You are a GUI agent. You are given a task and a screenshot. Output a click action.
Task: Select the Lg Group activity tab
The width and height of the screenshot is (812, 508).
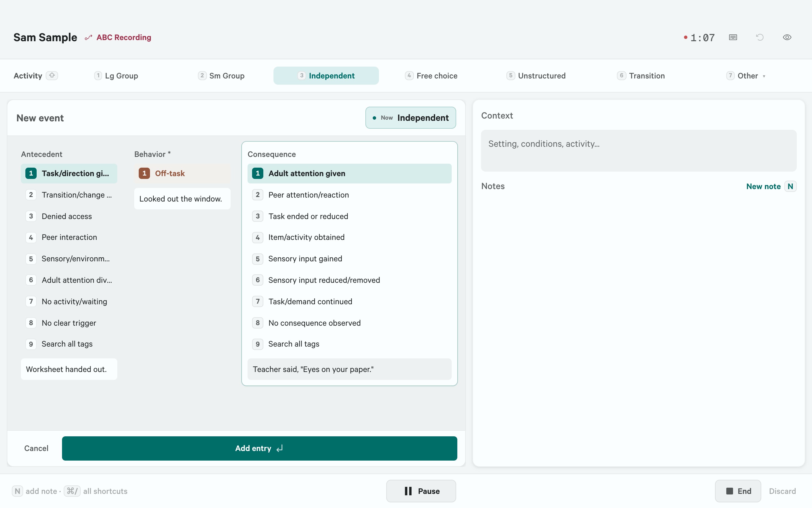click(116, 76)
